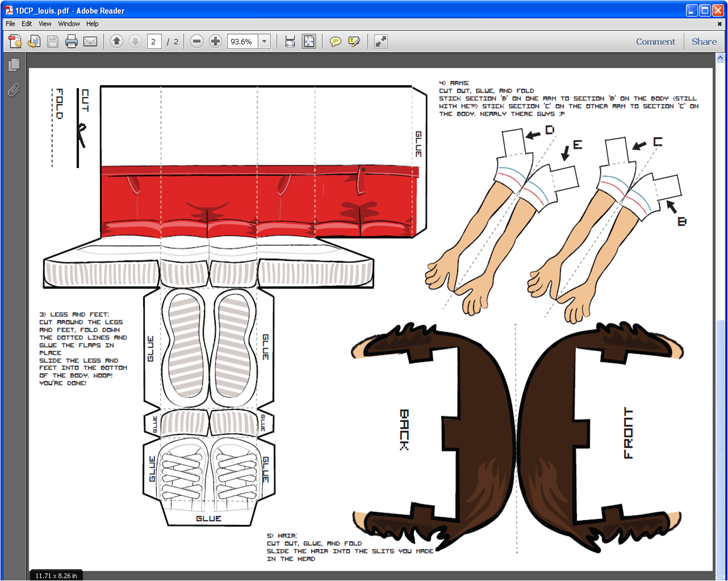This screenshot has width=728, height=581.
Task: Open the Help menu
Action: click(x=93, y=24)
